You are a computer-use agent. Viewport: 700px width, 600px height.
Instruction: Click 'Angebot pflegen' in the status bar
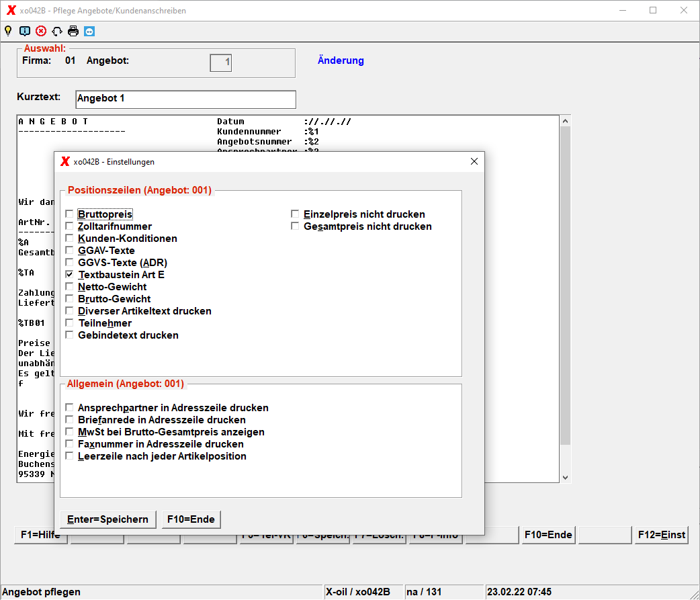tap(42, 592)
